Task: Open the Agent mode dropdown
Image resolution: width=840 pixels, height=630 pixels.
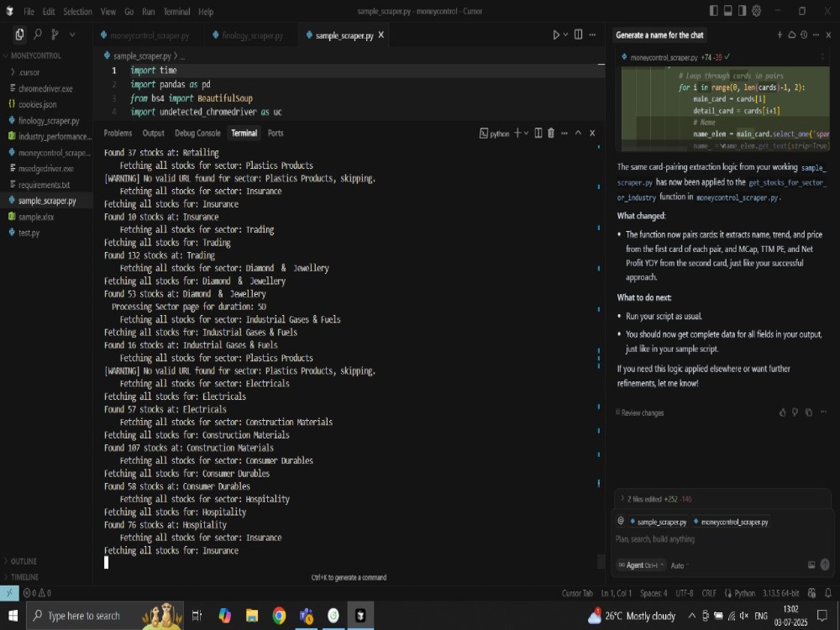Action: point(640,565)
